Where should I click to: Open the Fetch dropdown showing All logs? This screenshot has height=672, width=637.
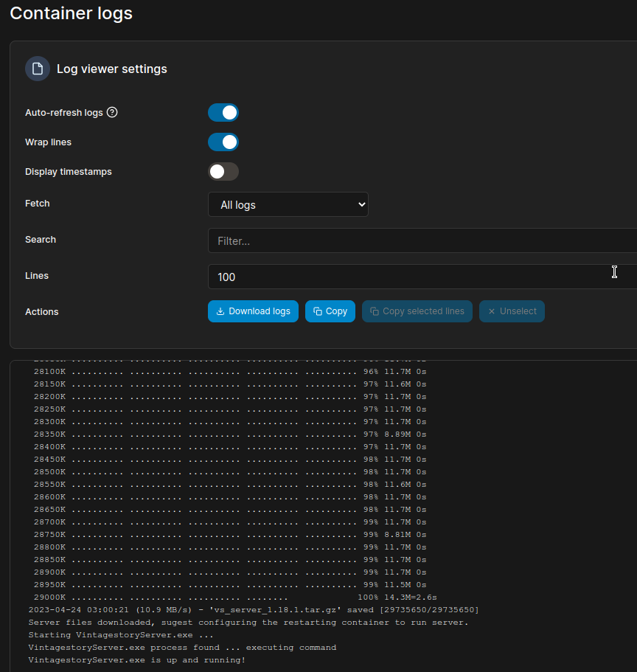point(288,204)
